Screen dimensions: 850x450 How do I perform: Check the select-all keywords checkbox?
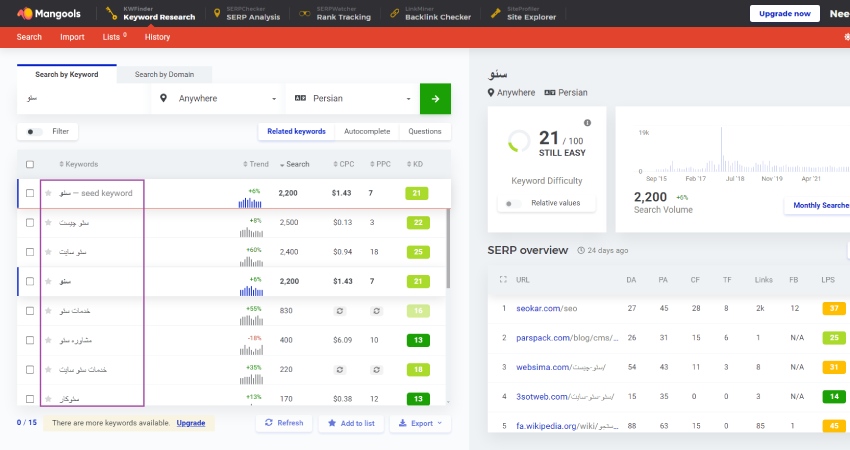point(30,164)
